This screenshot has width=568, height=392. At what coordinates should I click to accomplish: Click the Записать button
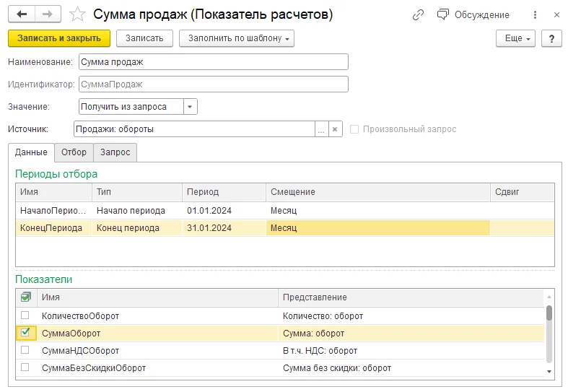(x=144, y=38)
